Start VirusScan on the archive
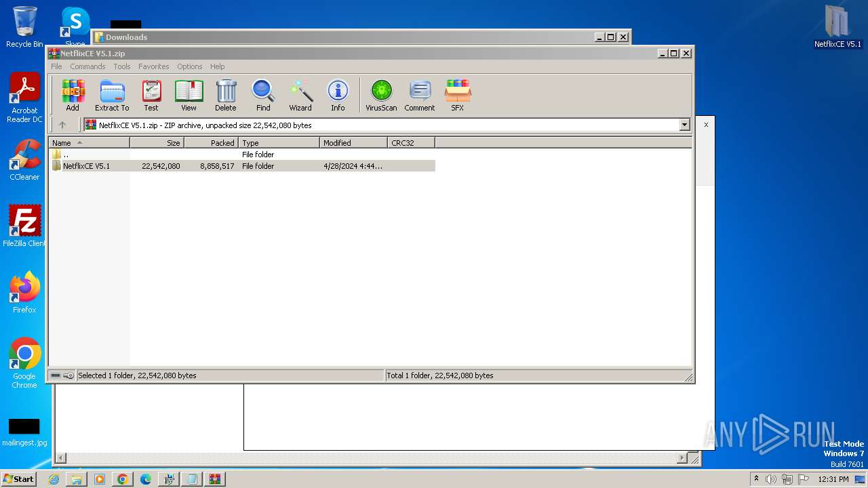 point(381,95)
